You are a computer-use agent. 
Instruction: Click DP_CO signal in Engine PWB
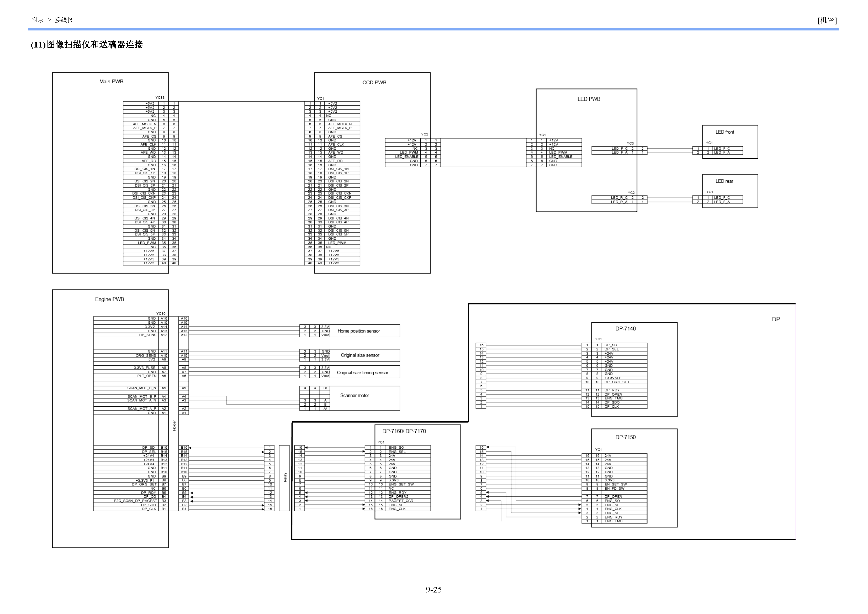coord(150,497)
